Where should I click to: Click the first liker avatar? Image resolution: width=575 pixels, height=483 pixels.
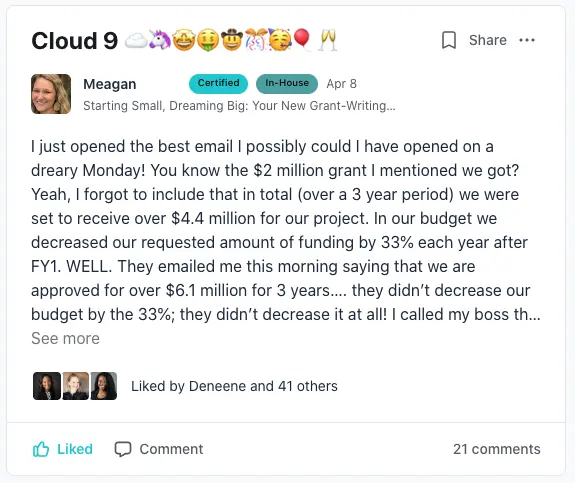[x=47, y=386]
